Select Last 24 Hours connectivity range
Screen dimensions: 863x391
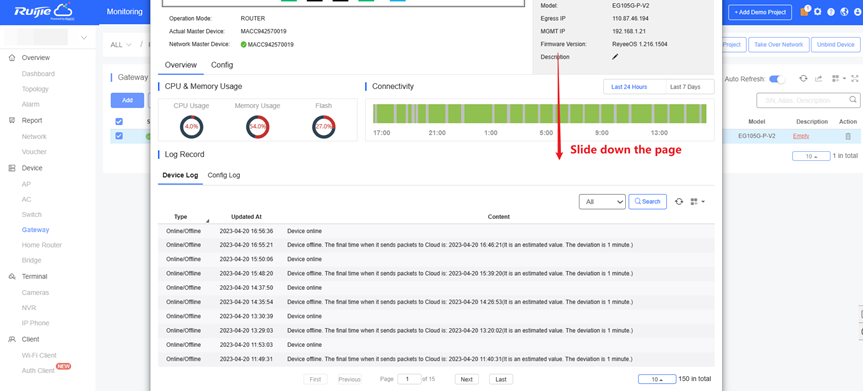[629, 87]
